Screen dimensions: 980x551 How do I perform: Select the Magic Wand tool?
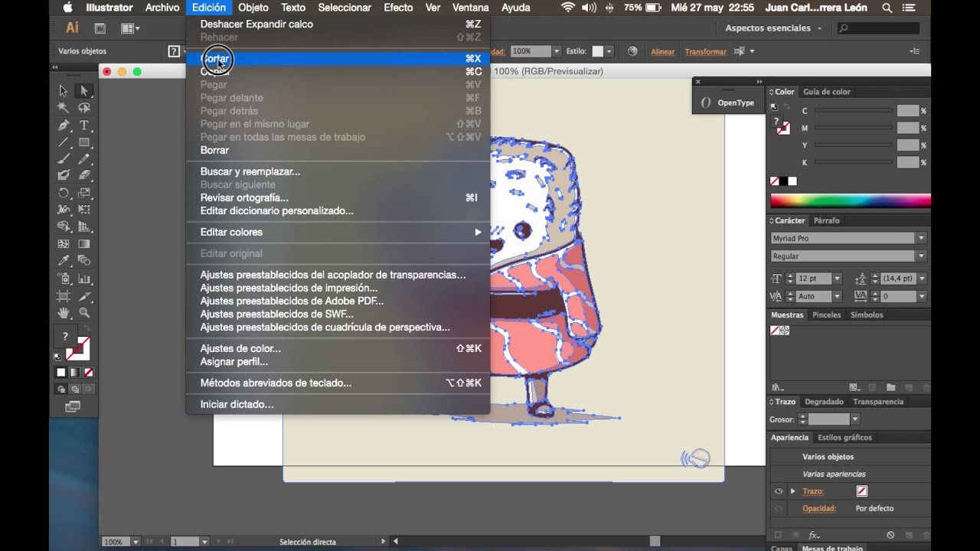coord(64,108)
